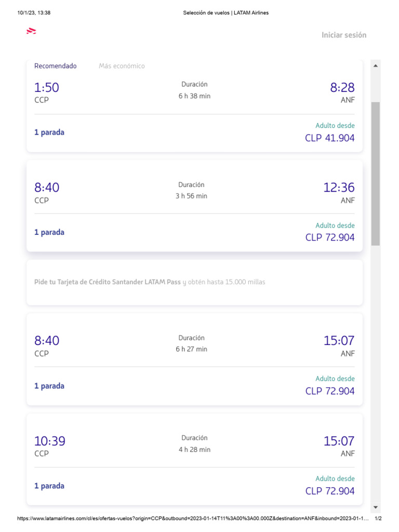This screenshot has width=399, height=532.
Task: Click the LATAM Airlines logo icon
Action: tap(31, 31)
